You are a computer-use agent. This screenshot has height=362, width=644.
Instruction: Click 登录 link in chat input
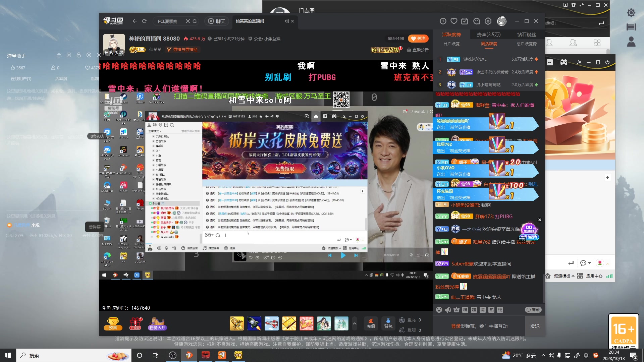[455, 326]
